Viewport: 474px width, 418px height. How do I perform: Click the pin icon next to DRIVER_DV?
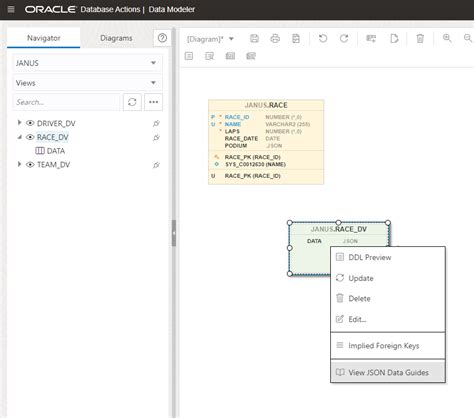(156, 124)
